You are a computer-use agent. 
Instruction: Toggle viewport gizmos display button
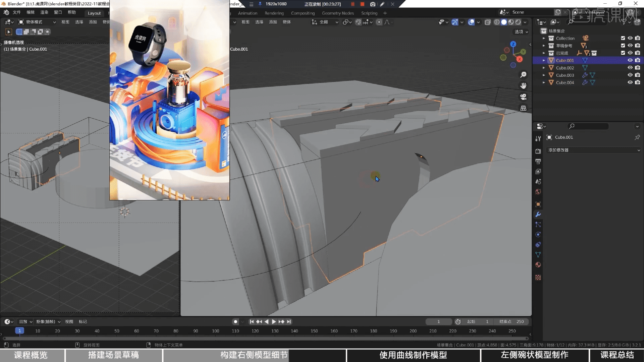tap(454, 22)
